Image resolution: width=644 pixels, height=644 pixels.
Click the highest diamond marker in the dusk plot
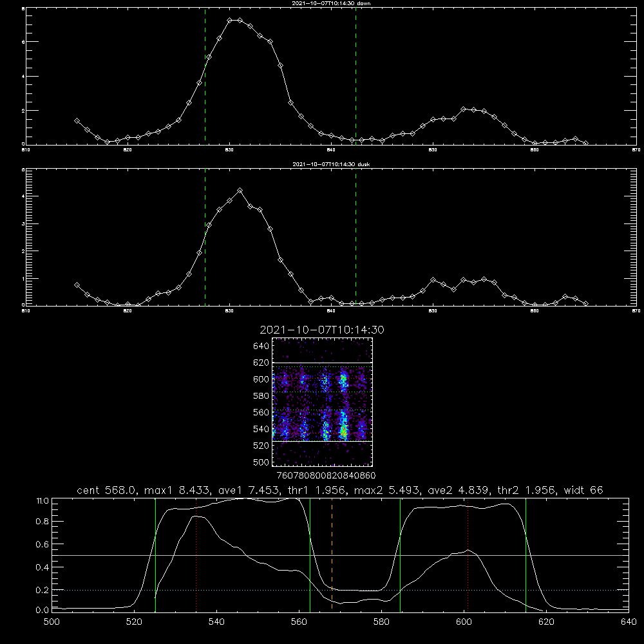click(x=240, y=191)
